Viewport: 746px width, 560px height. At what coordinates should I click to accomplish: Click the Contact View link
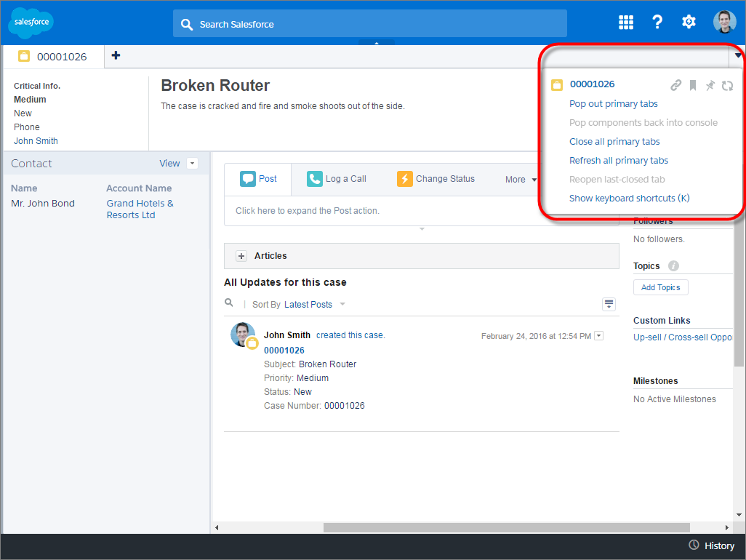(x=169, y=163)
